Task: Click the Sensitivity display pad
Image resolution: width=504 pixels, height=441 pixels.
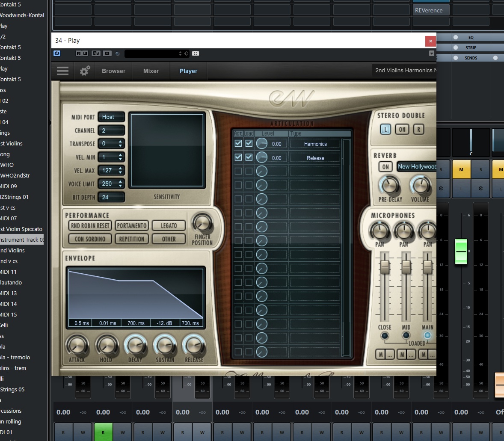Action: coord(167,150)
